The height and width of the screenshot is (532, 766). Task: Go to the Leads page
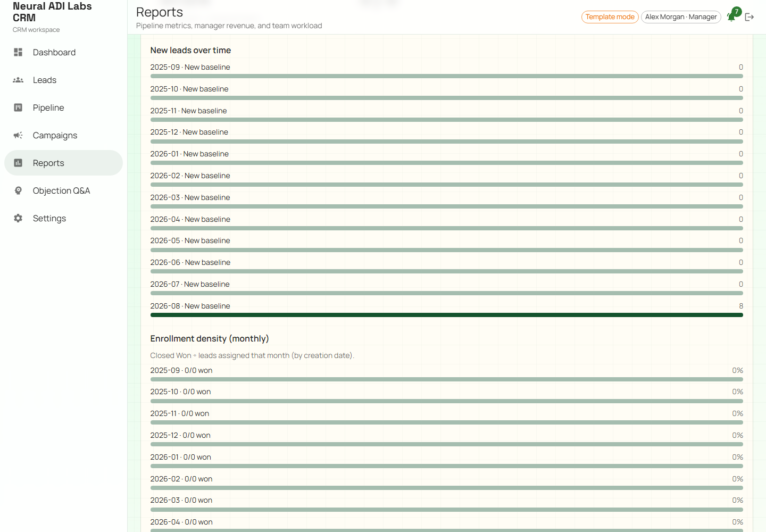(63, 80)
